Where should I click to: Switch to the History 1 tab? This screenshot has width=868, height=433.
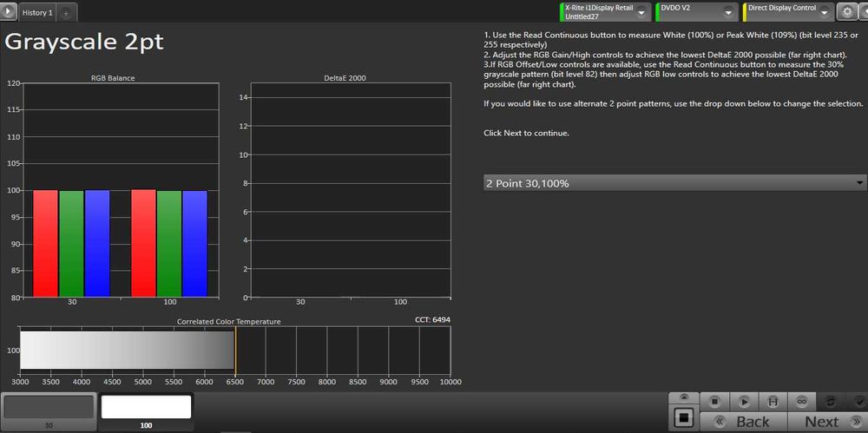pyautogui.click(x=37, y=13)
